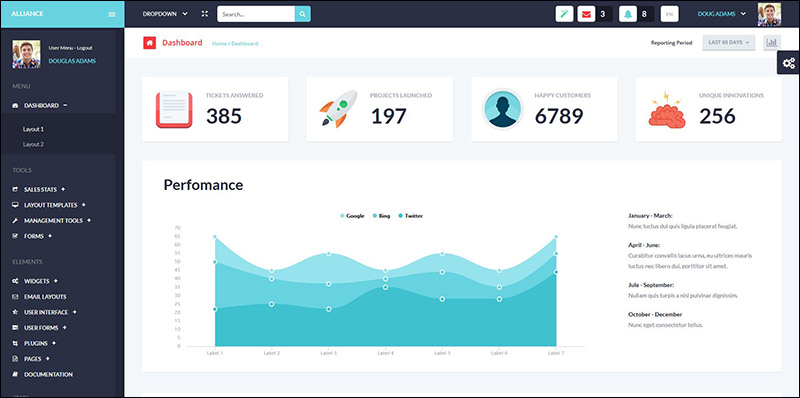Click the Projects Launched rocket icon
Viewport: 800px width, 398px height.
tap(338, 109)
